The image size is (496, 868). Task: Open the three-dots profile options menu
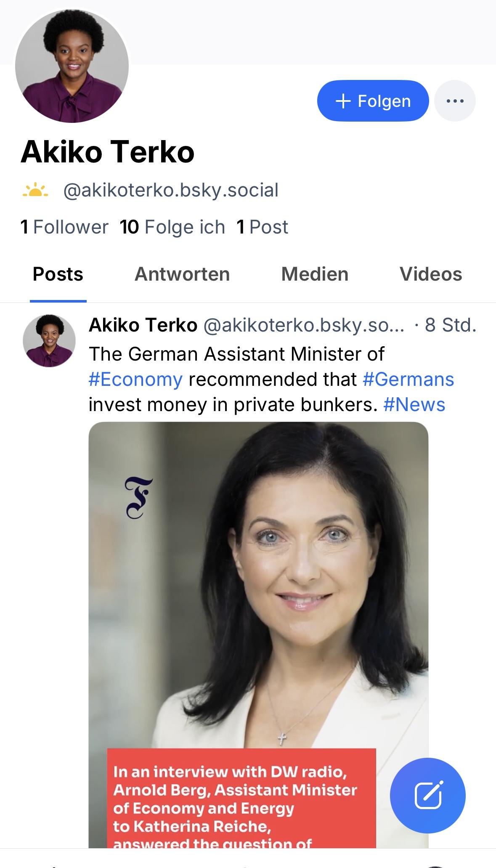[455, 101]
